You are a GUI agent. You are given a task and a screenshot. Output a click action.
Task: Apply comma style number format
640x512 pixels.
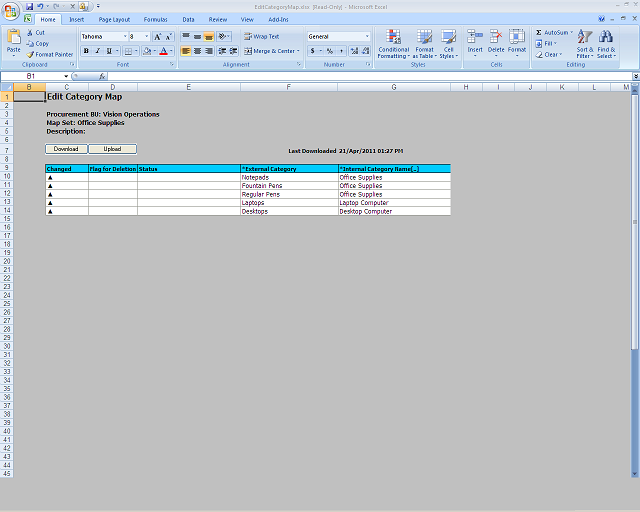pos(341,51)
